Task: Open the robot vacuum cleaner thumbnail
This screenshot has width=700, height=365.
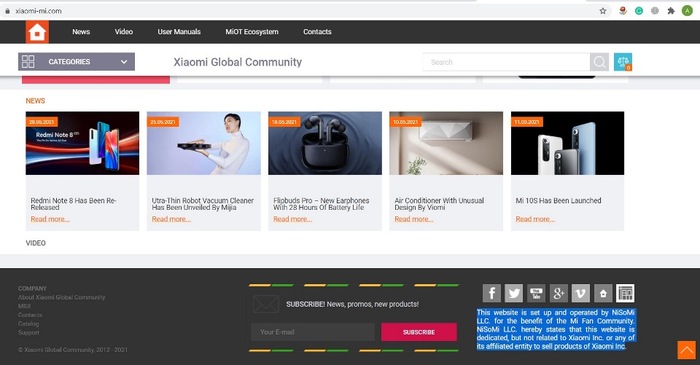Action: [204, 143]
